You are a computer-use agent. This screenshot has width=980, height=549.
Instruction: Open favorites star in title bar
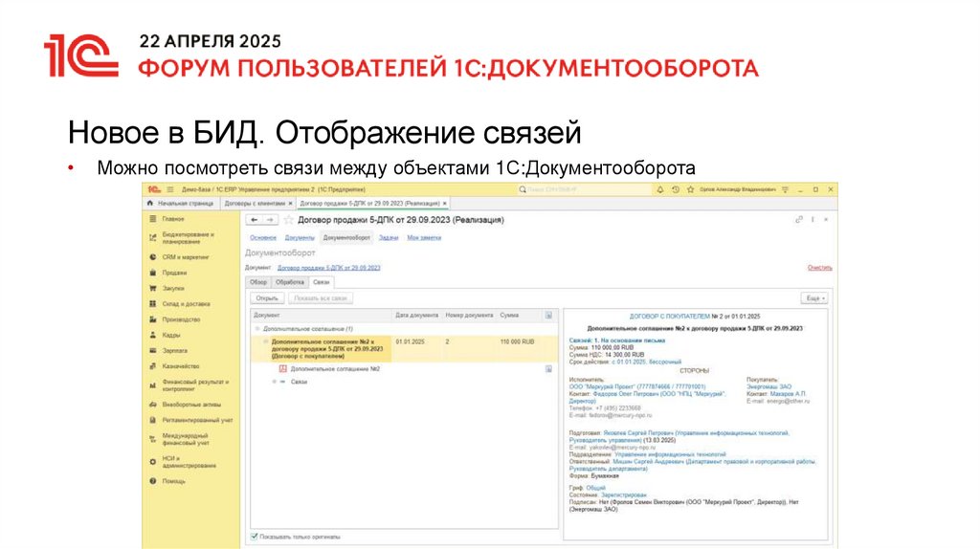[x=691, y=189]
